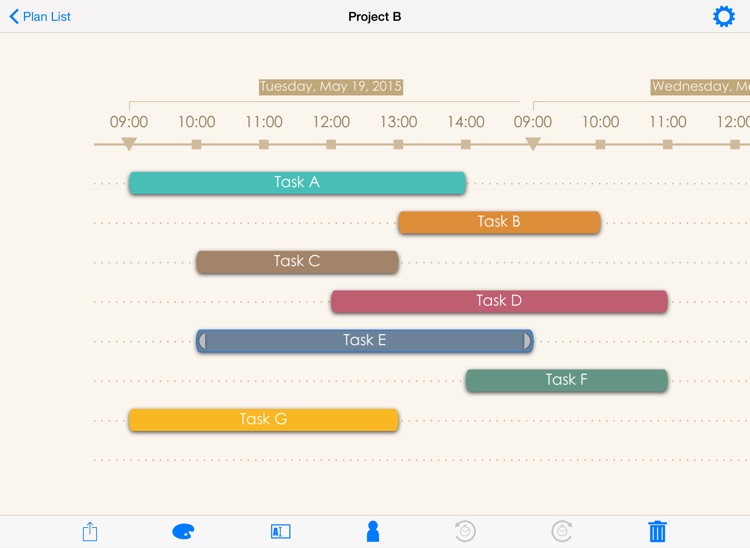Open settings via gear icon
The image size is (750, 548).
tap(723, 17)
